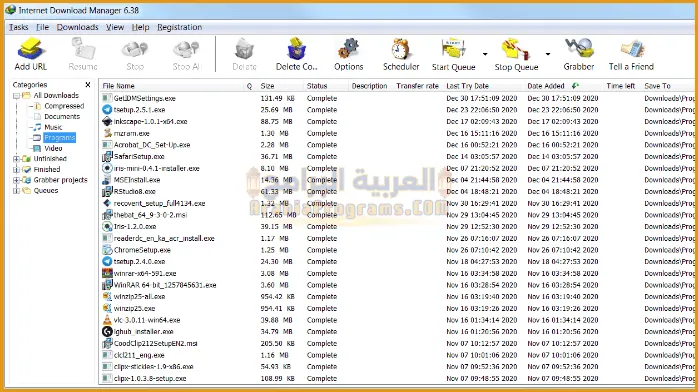Expand the Finished tree node

[16, 170]
